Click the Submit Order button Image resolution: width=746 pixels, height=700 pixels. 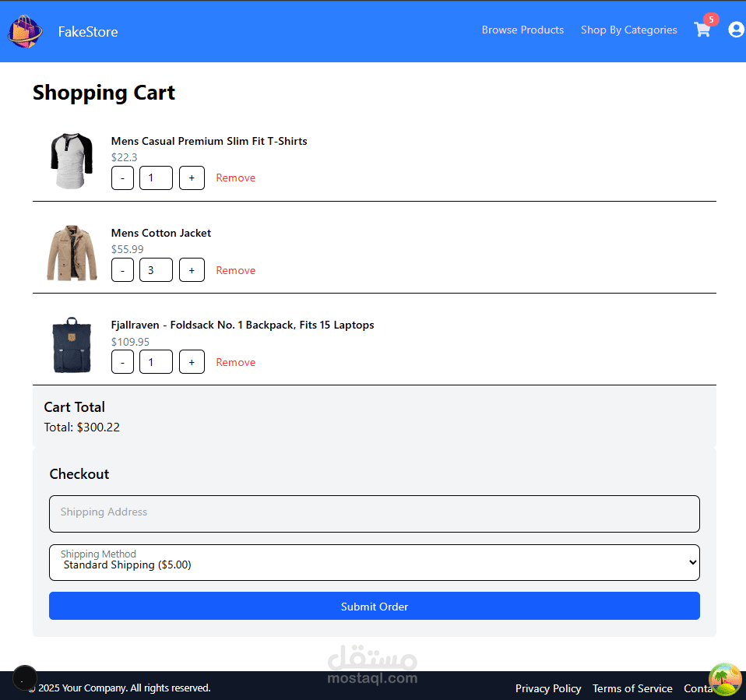(x=375, y=606)
